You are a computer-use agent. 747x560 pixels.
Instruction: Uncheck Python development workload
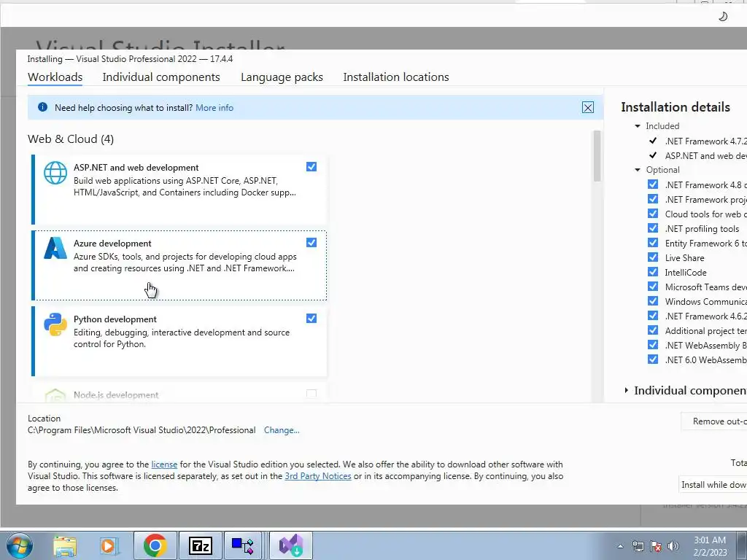(x=311, y=318)
